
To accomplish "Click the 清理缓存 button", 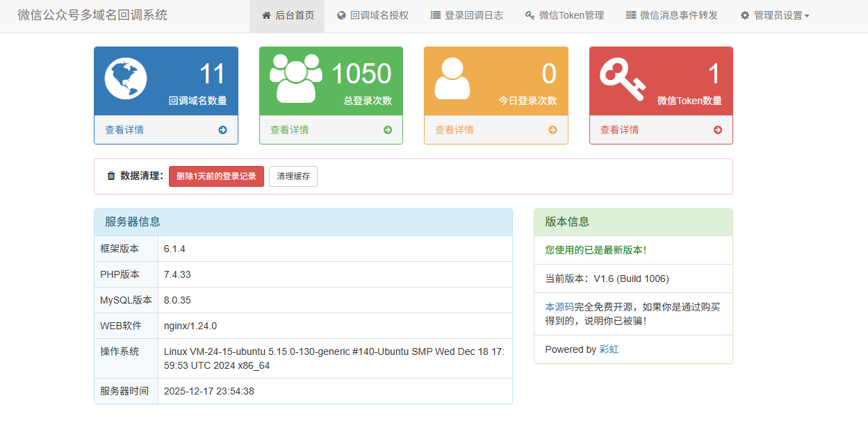I will click(x=293, y=176).
